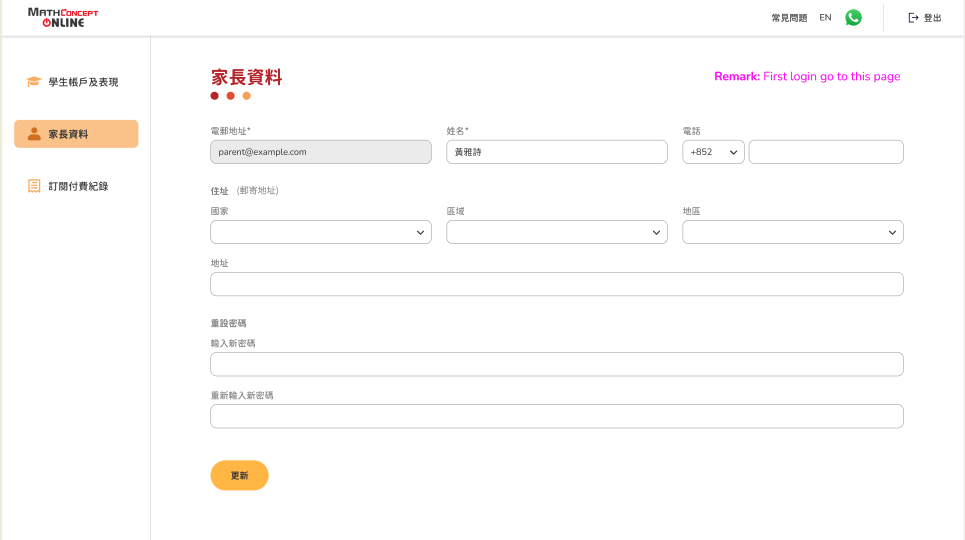Open the 常見問題 FAQ link
965x540 pixels.
click(x=789, y=18)
